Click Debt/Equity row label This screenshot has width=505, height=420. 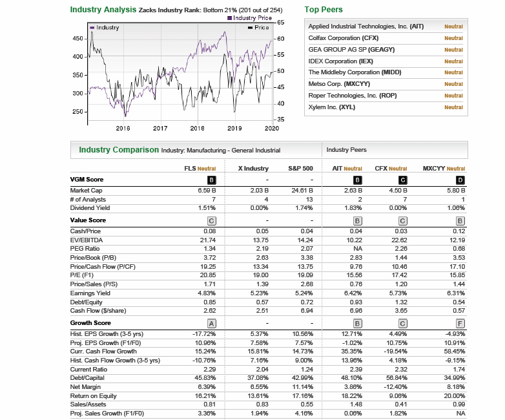86,302
